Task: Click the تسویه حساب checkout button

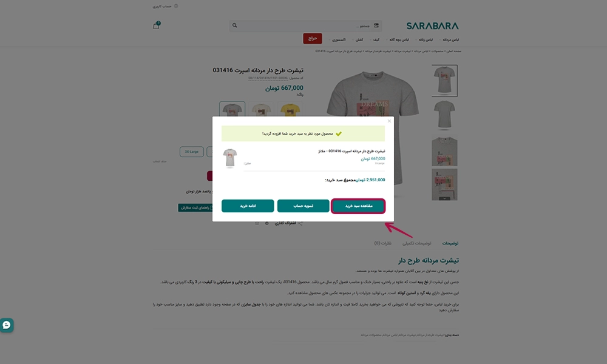Action: point(303,206)
